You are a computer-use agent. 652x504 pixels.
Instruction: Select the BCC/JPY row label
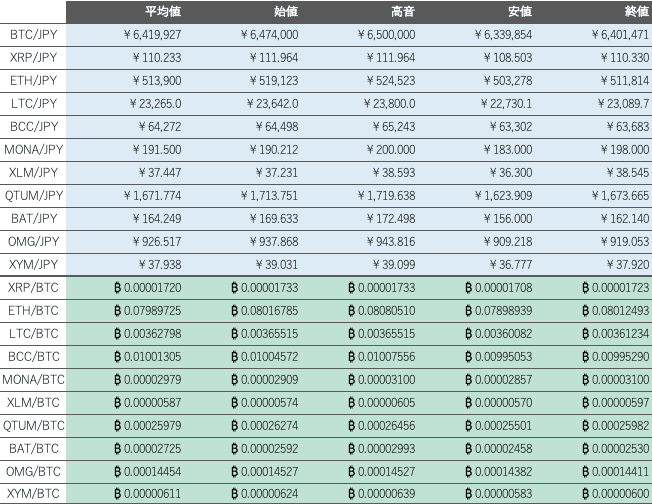tap(33, 126)
